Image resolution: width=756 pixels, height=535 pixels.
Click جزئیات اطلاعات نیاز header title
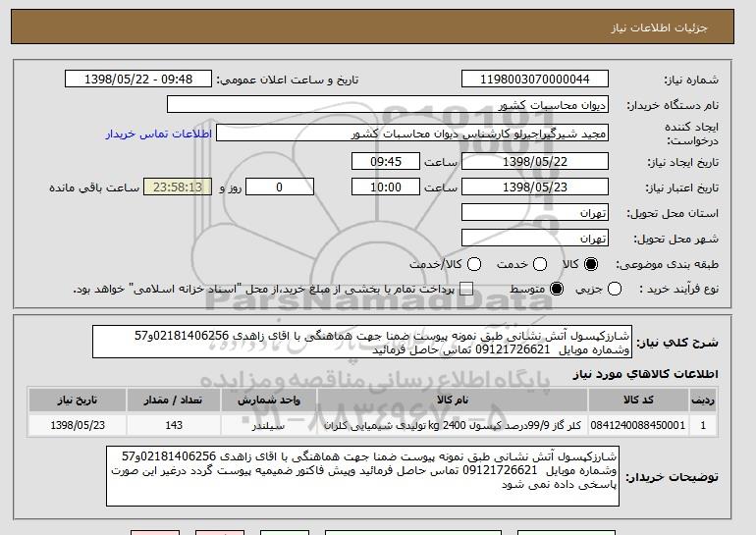pos(659,27)
